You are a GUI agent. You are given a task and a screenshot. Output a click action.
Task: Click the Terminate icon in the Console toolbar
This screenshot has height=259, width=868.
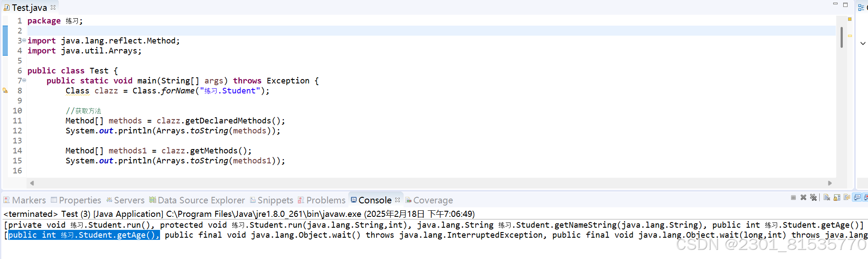coord(793,198)
